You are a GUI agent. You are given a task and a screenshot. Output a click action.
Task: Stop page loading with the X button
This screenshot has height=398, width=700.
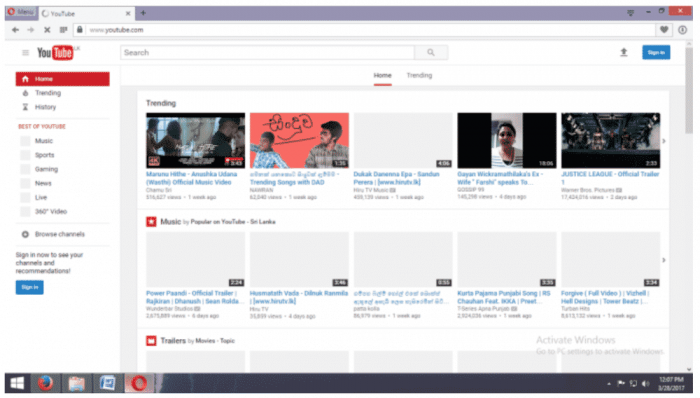click(47, 30)
